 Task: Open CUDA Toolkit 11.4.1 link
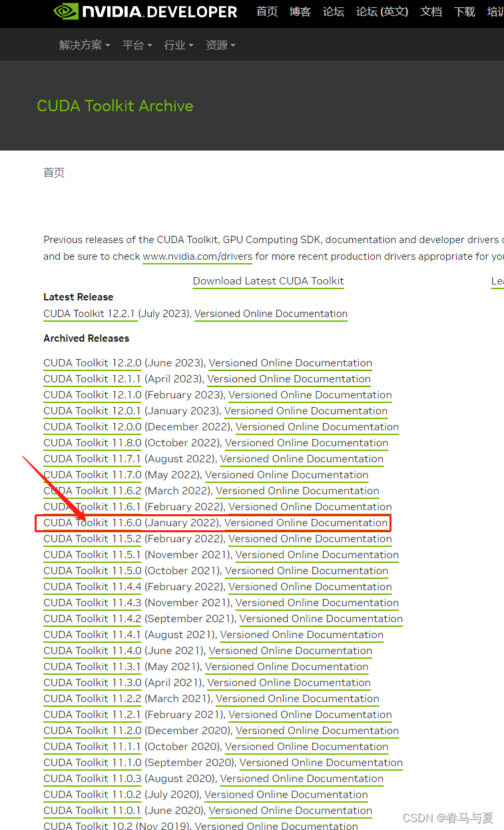(x=92, y=635)
